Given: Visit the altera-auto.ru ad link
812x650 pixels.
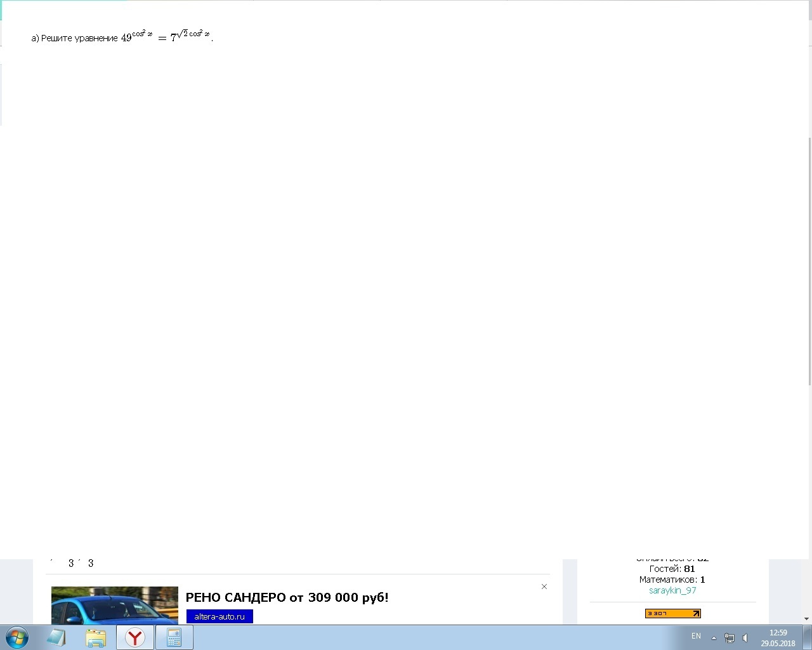Looking at the screenshot, I should [x=219, y=616].
